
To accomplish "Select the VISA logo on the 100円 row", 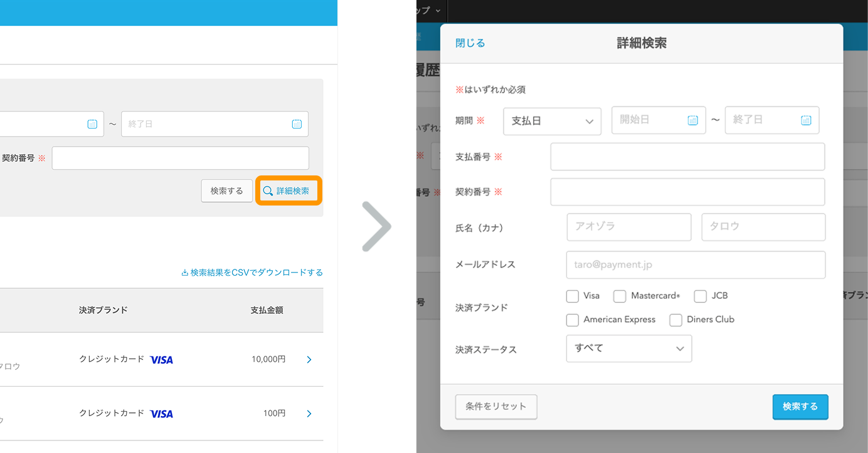I will [x=161, y=413].
